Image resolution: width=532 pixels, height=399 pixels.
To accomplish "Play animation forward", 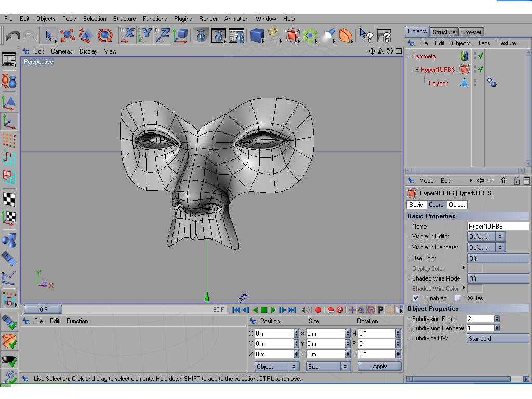I will point(273,310).
